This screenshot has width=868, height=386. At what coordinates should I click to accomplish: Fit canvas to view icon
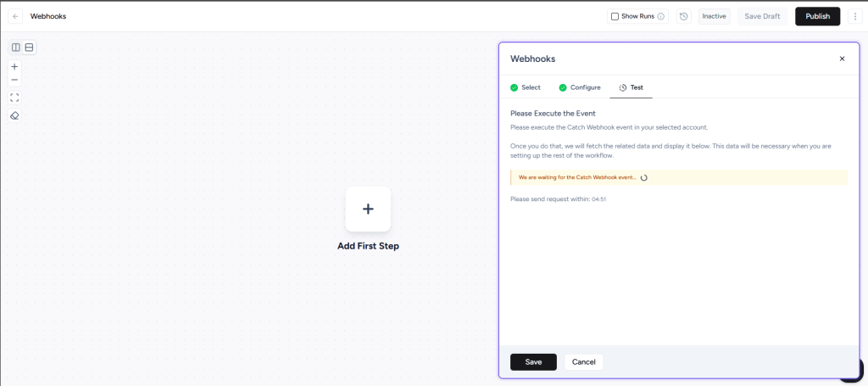(14, 98)
